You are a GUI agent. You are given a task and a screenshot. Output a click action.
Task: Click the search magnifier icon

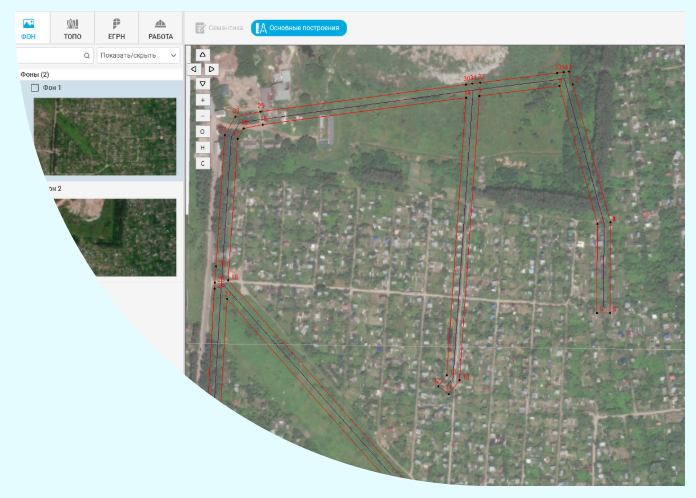[x=87, y=56]
